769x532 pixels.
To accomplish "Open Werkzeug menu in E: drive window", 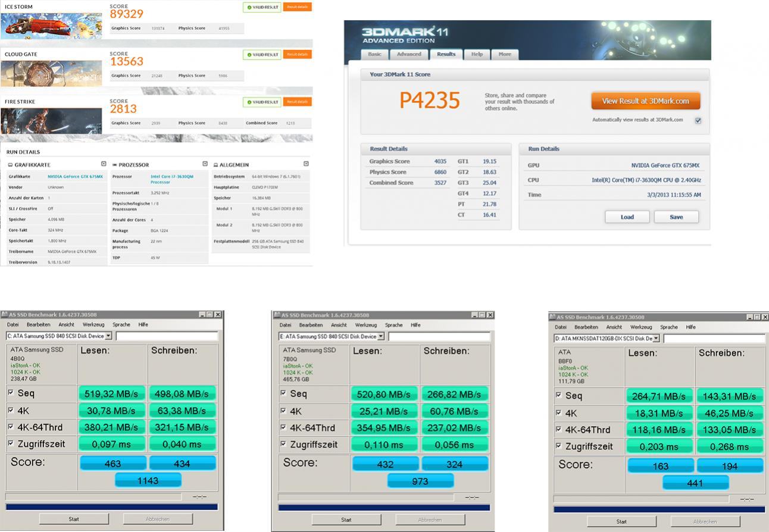I will [367, 325].
